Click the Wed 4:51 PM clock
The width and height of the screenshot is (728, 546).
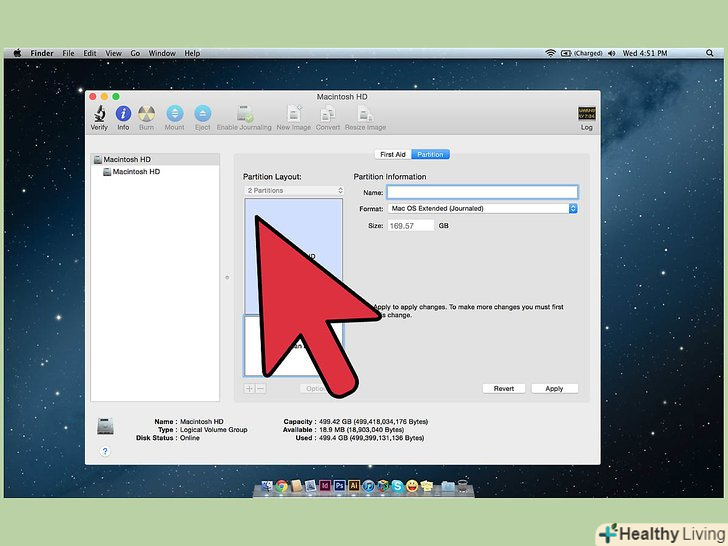pos(644,53)
